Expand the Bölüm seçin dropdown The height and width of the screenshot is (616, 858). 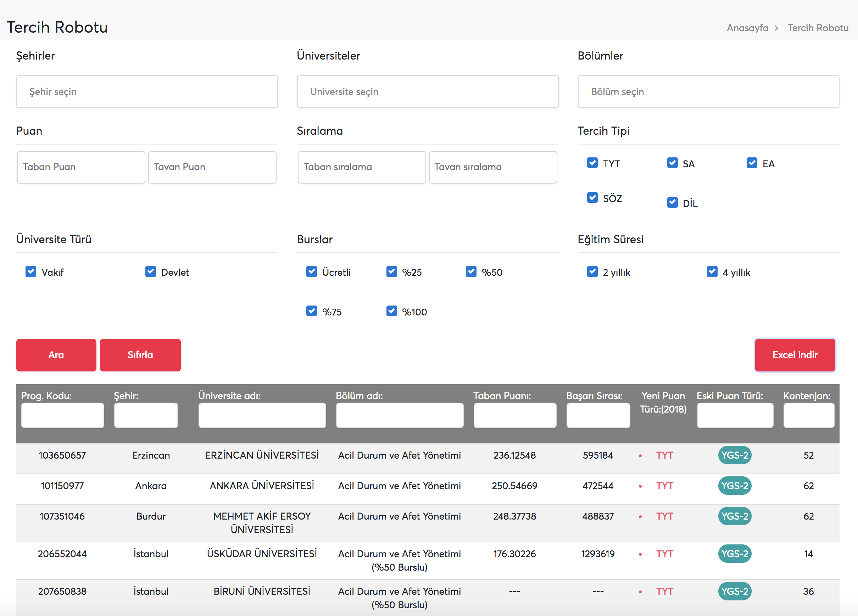[708, 91]
